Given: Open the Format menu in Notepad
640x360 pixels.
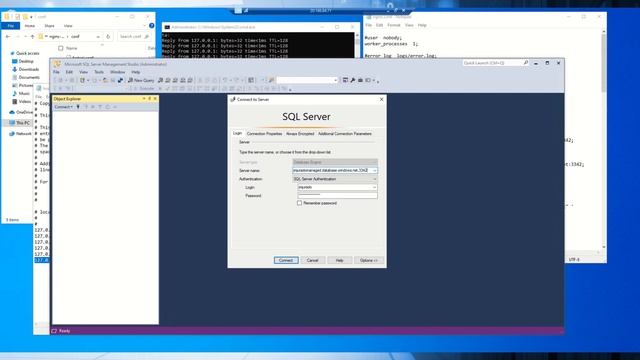Looking at the screenshot, I should [x=393, y=25].
